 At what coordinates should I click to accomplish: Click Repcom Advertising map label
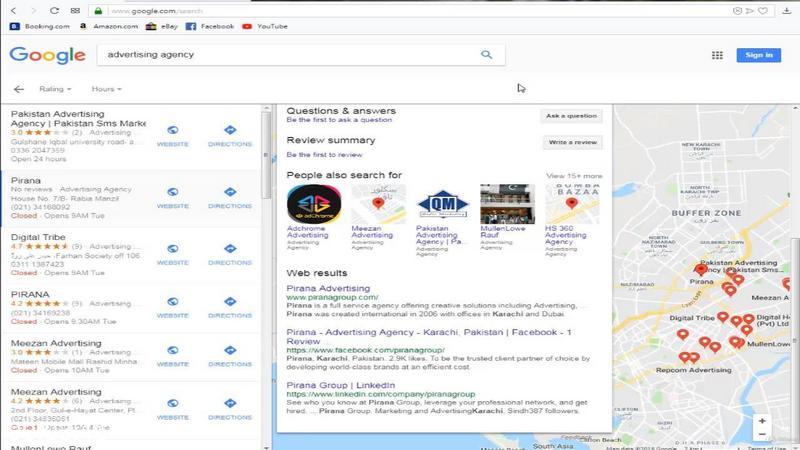[x=693, y=370]
